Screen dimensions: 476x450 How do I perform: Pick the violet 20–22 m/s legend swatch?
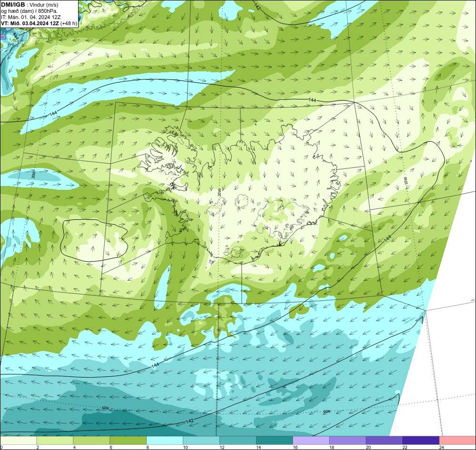(384, 440)
